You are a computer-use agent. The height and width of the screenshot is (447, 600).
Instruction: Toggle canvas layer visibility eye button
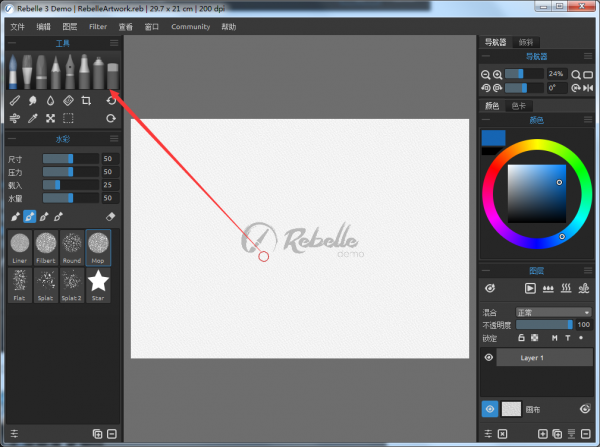(490, 408)
